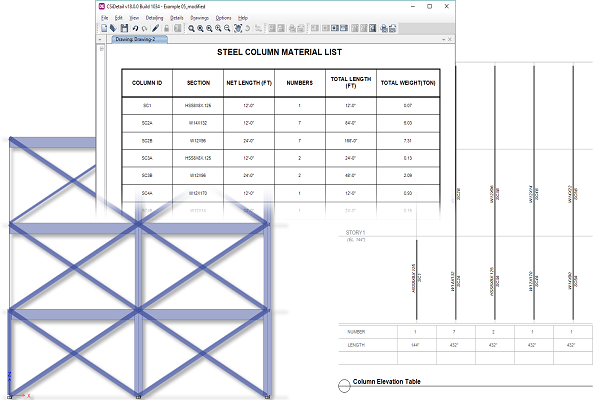Click the Redo arrow icon
Image resolution: width=600 pixels, height=400 pixels.
(x=144, y=28)
